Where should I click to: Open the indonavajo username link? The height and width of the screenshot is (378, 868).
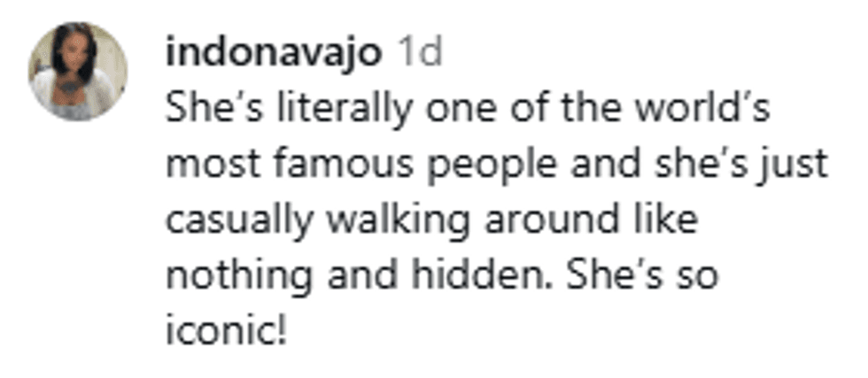(275, 53)
